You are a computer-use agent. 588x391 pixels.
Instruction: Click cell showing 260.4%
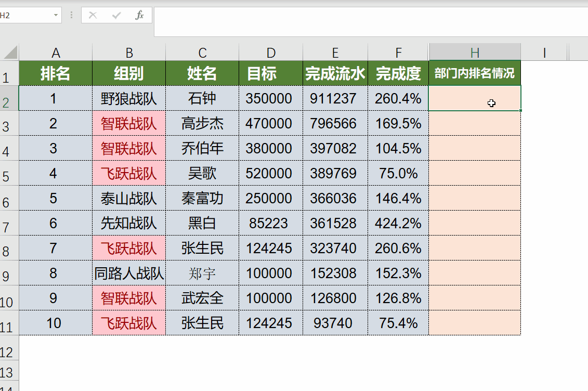coord(398,98)
